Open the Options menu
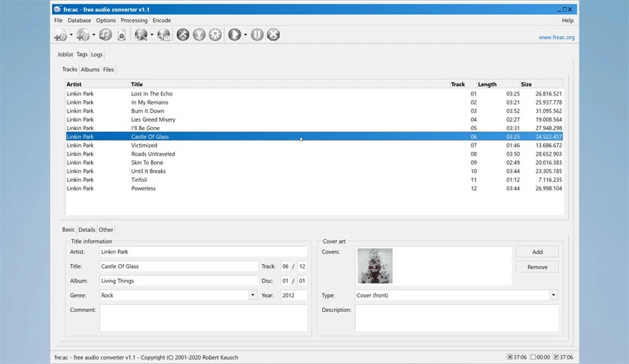This screenshot has width=629, height=364. (105, 20)
